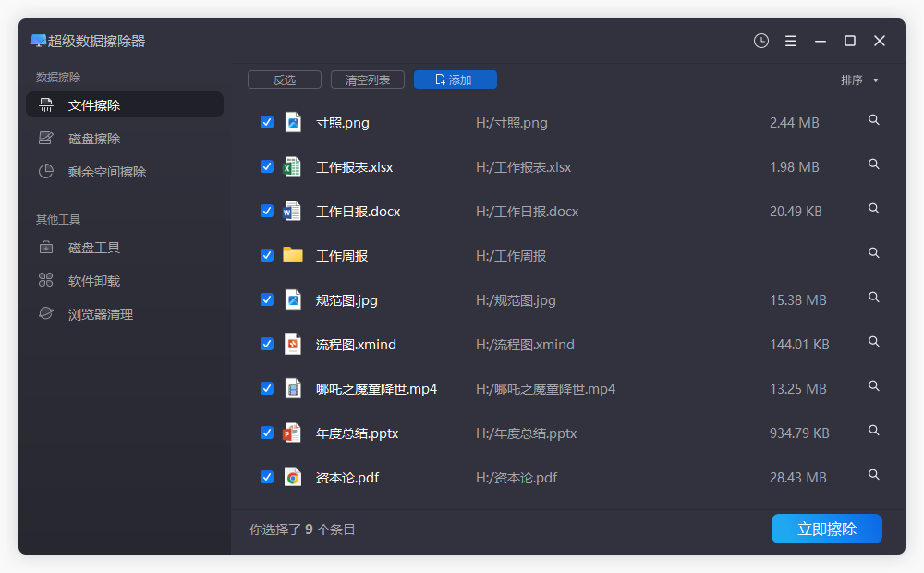Click the magnifier icon beside 寸照.png

pos(873,119)
